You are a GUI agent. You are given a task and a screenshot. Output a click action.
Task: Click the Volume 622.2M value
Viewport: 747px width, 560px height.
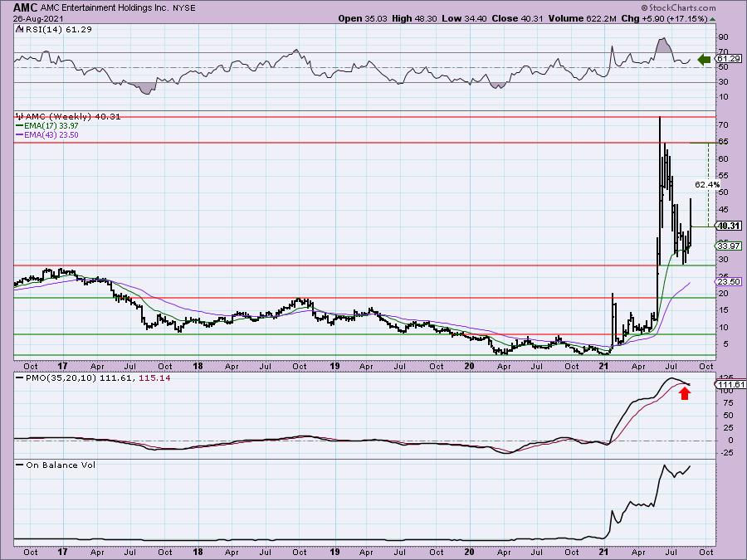coord(583,18)
